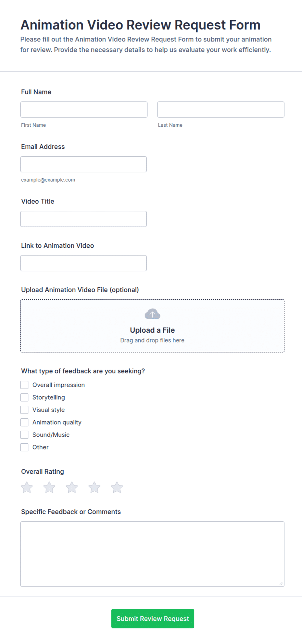This screenshot has height=644, width=302.
Task: Tick the Storytelling feedback option
Action: 24,397
